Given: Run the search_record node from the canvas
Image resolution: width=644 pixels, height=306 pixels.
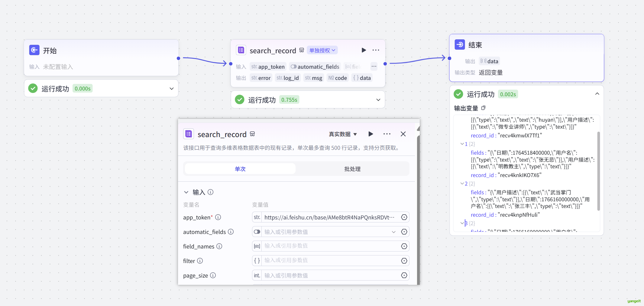Looking at the screenshot, I should 364,50.
